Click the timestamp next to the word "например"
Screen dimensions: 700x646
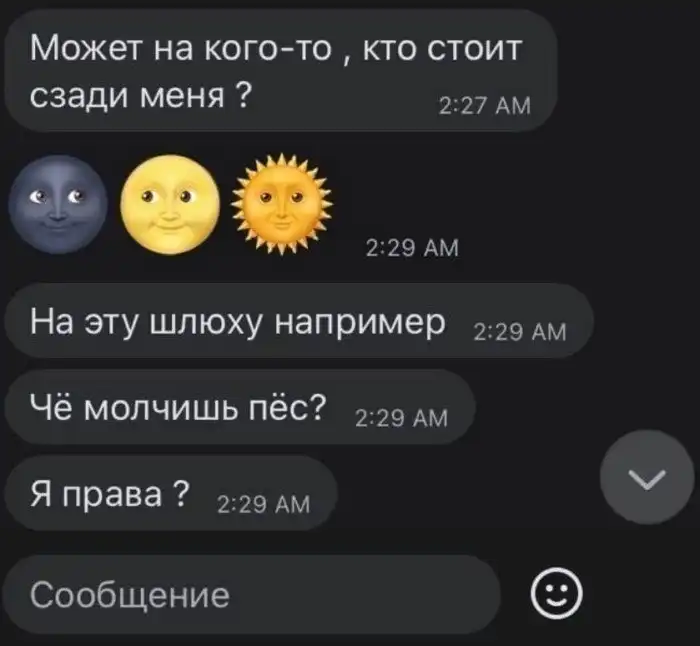520,333
